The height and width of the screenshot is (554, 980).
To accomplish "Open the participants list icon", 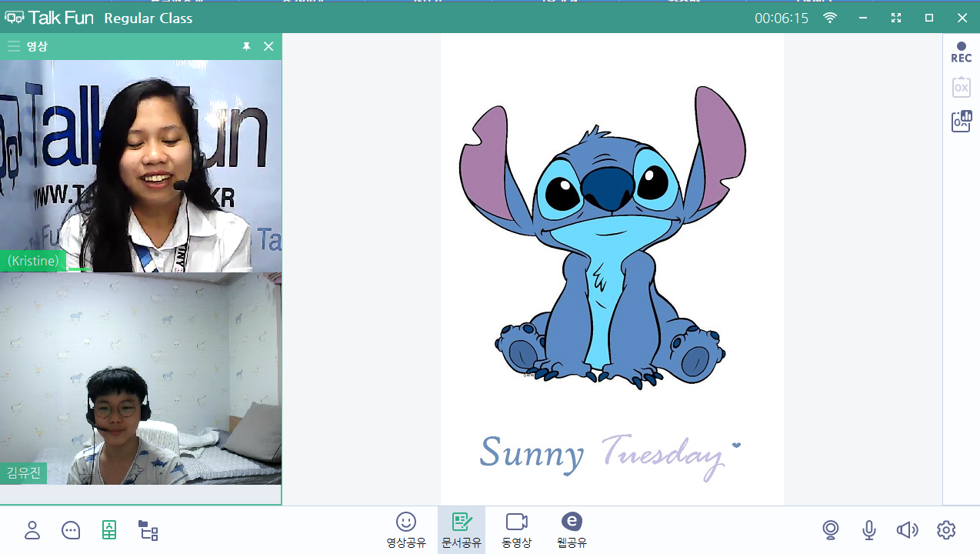I will pos(32,530).
